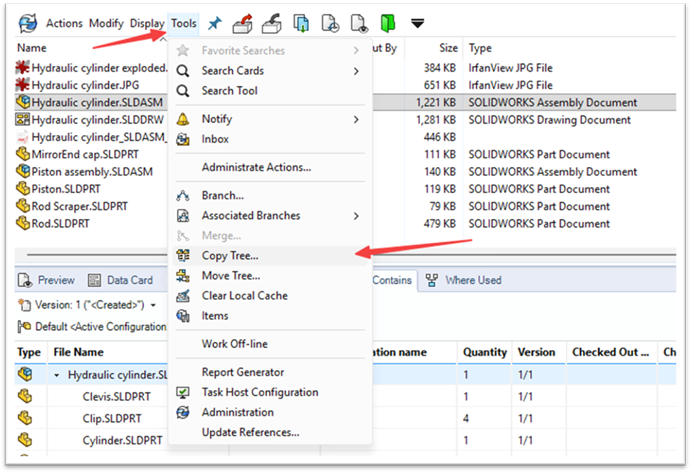Choose Copy Tree from Tools menu
The image size is (692, 473).
click(x=230, y=255)
